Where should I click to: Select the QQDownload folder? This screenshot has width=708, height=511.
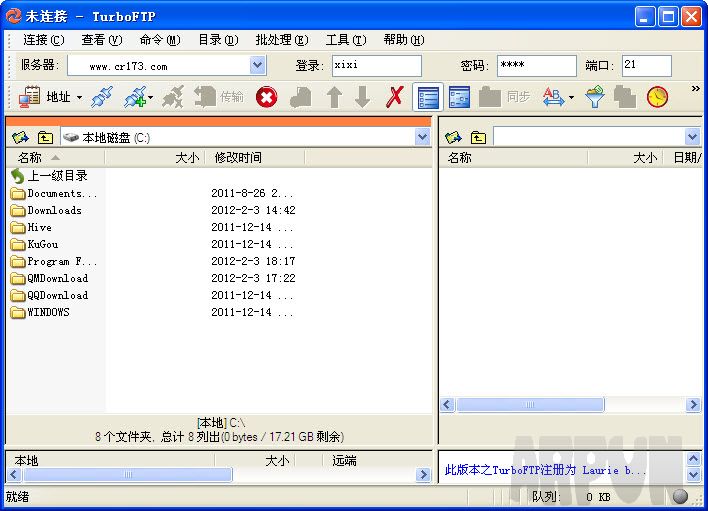pyautogui.click(x=49, y=296)
